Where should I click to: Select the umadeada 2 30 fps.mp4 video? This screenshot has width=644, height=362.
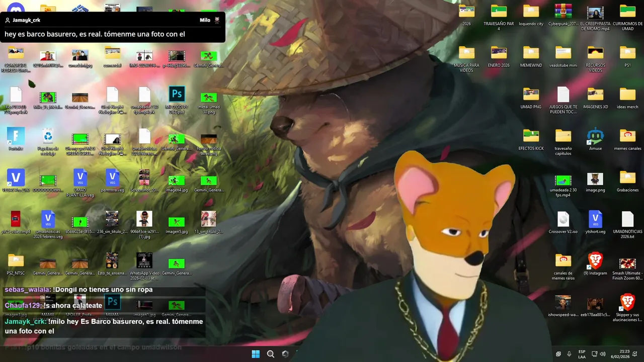(563, 185)
